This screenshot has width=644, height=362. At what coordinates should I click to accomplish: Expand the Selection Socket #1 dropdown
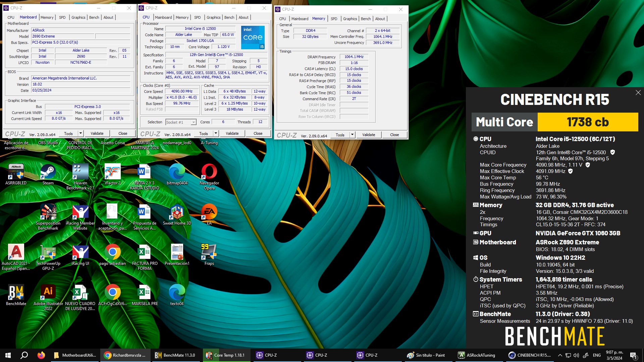point(194,122)
